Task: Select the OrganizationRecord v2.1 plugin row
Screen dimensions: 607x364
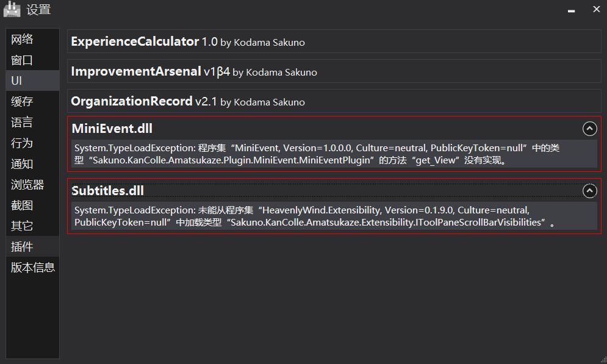Action: coord(334,101)
